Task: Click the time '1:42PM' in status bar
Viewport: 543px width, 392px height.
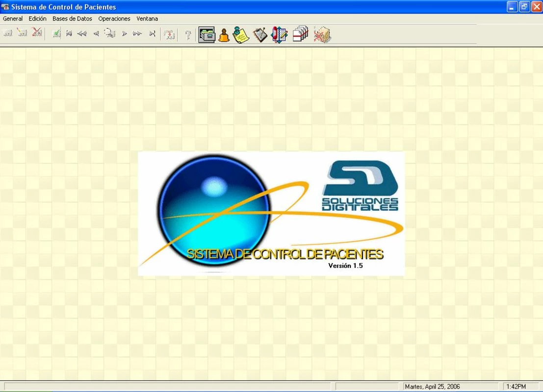Action: pos(516,387)
